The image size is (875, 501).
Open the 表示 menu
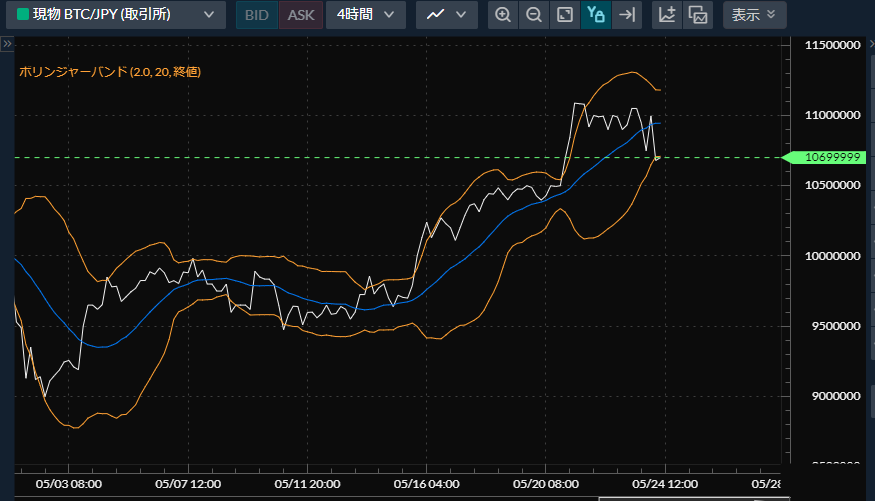click(x=754, y=15)
